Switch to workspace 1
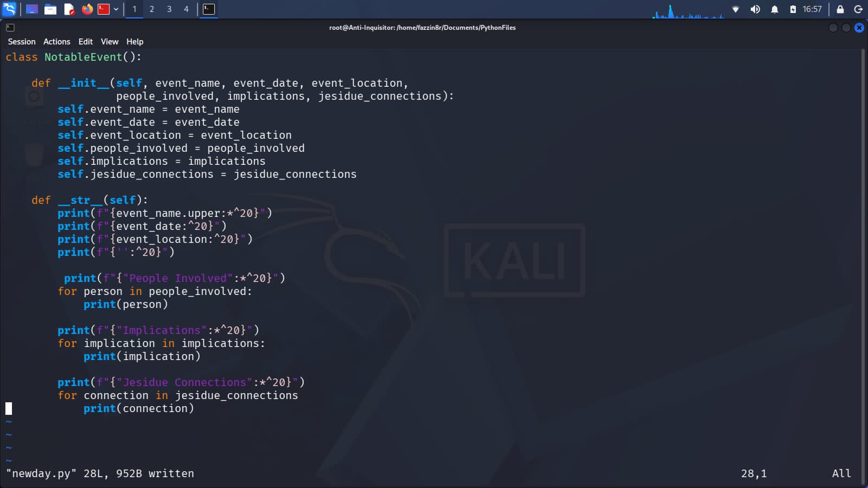The image size is (868, 488). pos(135,9)
